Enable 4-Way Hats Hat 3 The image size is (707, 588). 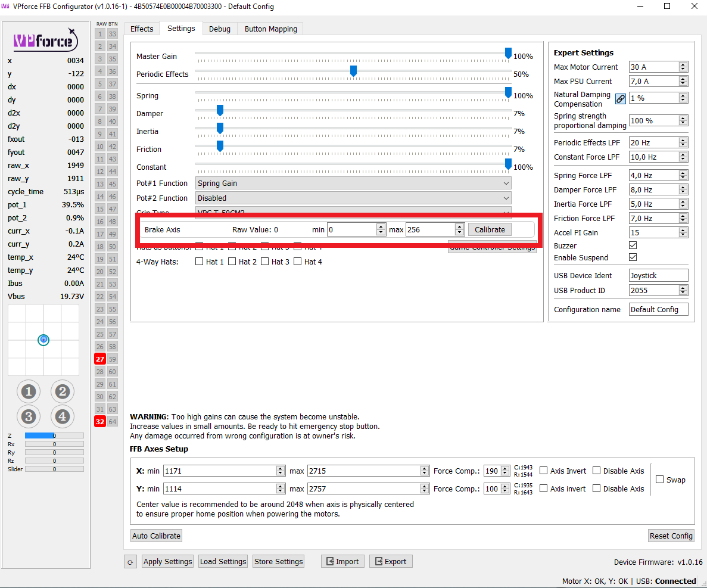[x=265, y=262]
